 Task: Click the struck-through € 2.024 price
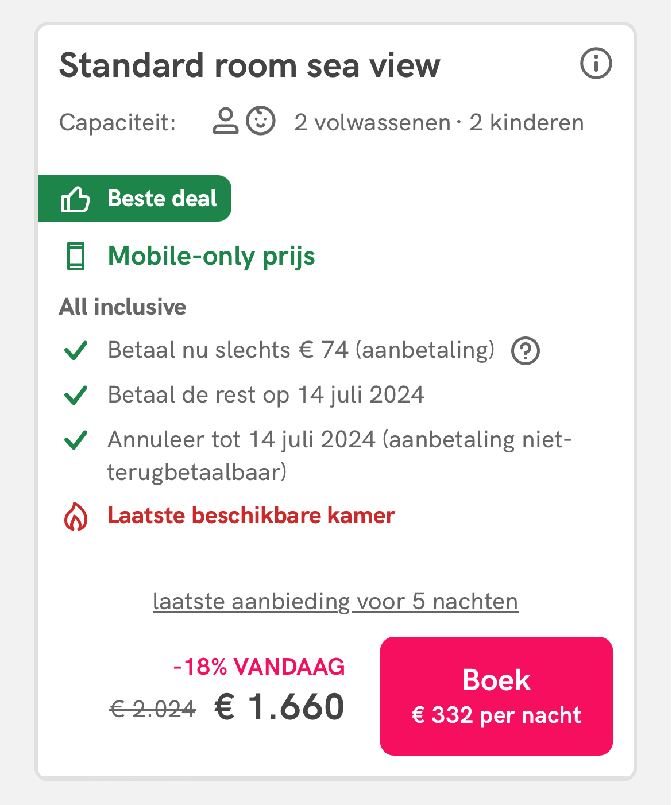[x=153, y=710]
